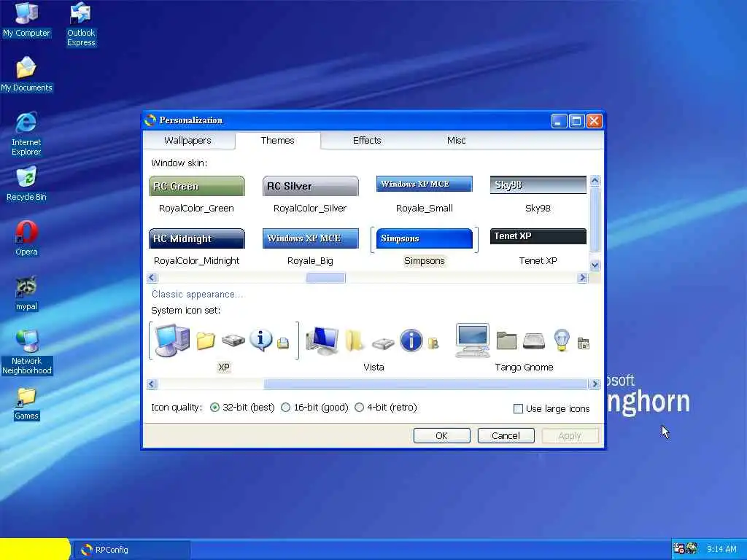Screen dimensions: 747x560
Task: Click the taskbar clock 9:14 AM
Action: [x=721, y=549]
